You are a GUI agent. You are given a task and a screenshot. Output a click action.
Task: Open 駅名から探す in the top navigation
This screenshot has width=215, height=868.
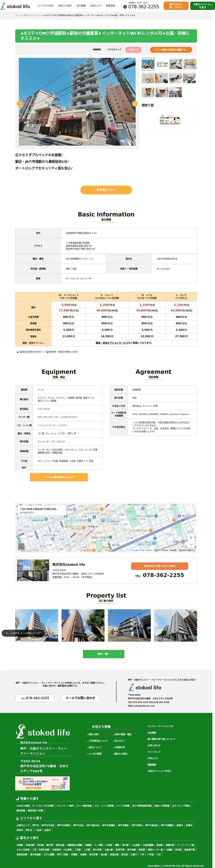click(65, 6)
